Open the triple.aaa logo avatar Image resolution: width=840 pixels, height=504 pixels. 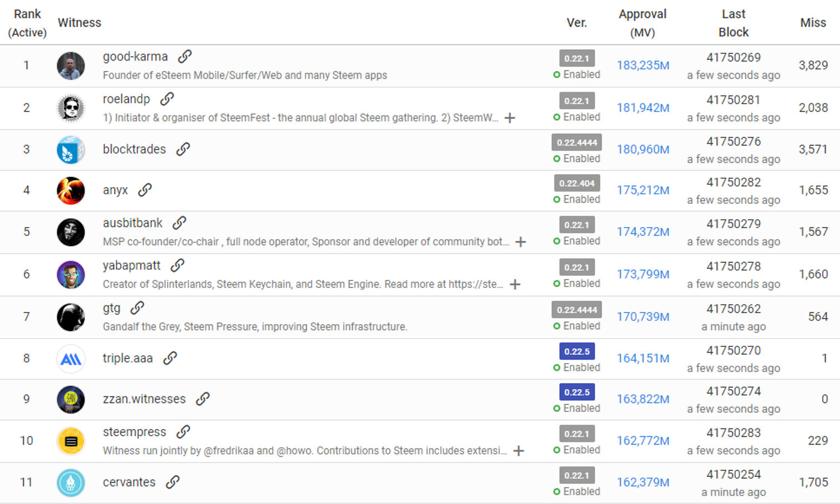tap(71, 359)
